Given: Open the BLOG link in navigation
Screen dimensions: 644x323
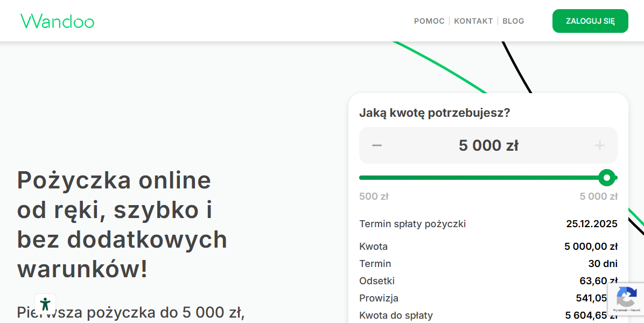Looking at the screenshot, I should 513,21.
